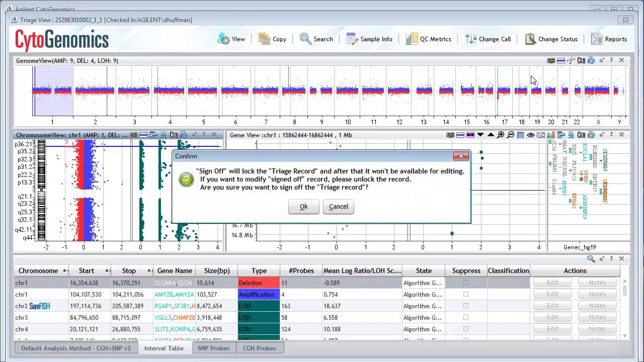Click Gene View DNA helix icon
Screen dimensions: 644x362
(571, 135)
